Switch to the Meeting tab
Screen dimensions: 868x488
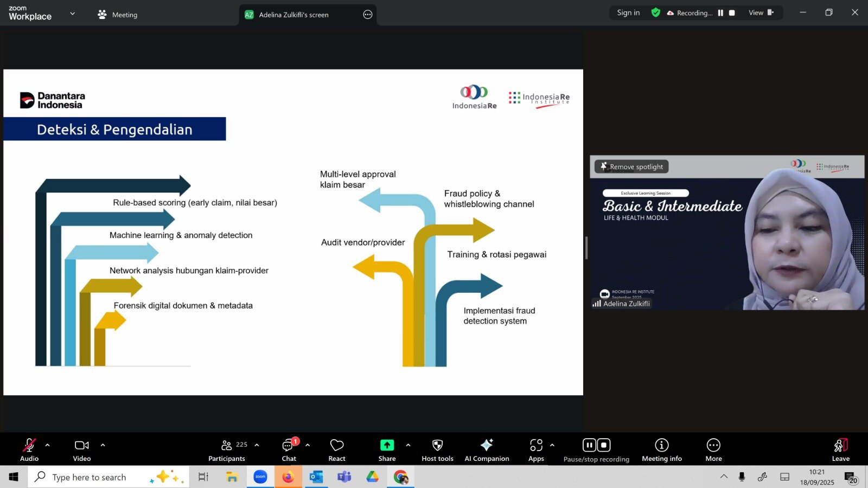(x=118, y=15)
